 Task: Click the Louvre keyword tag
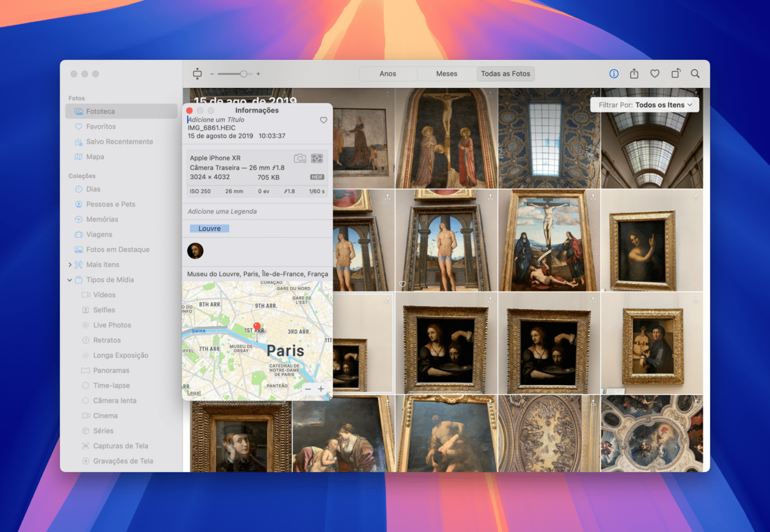[x=210, y=228]
